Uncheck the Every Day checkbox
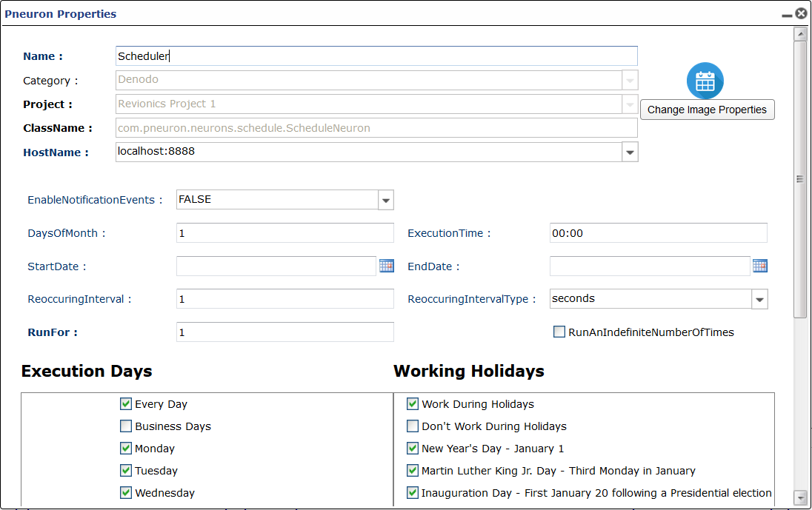 click(126, 403)
